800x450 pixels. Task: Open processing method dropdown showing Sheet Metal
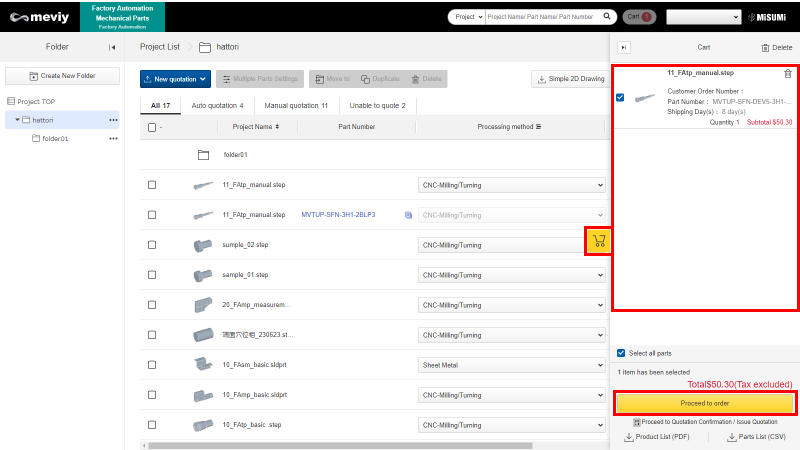[511, 365]
